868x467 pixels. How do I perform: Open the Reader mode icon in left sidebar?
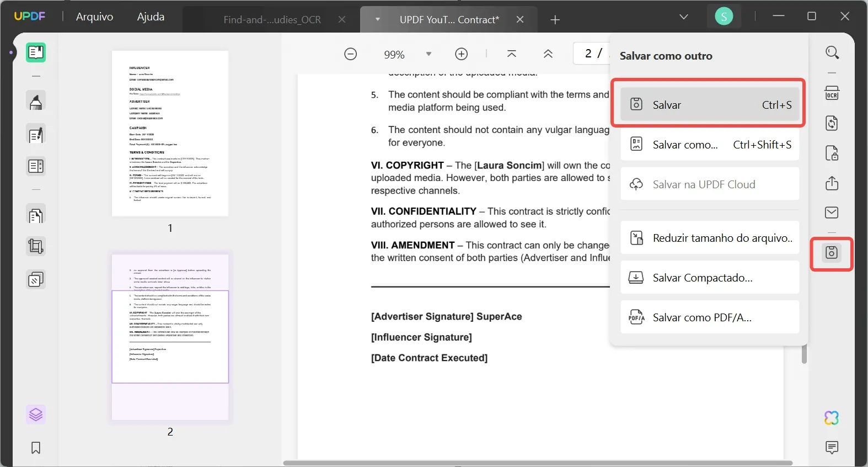(36, 52)
